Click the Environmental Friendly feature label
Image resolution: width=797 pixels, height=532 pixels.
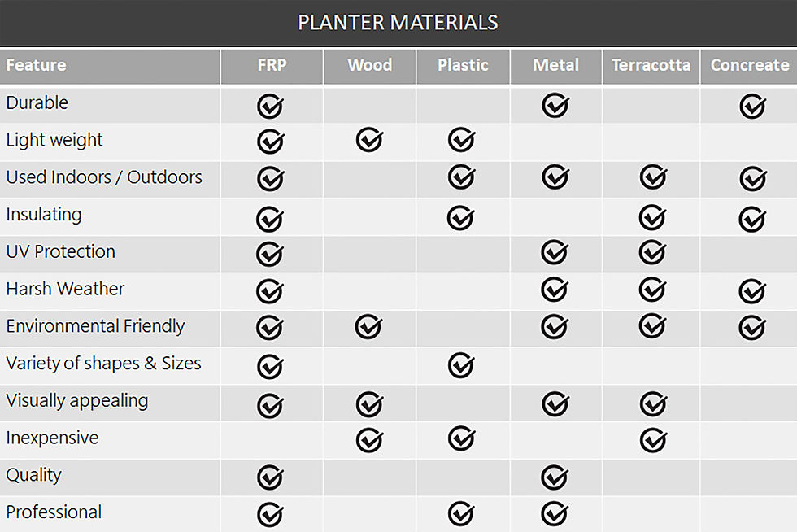click(x=95, y=326)
